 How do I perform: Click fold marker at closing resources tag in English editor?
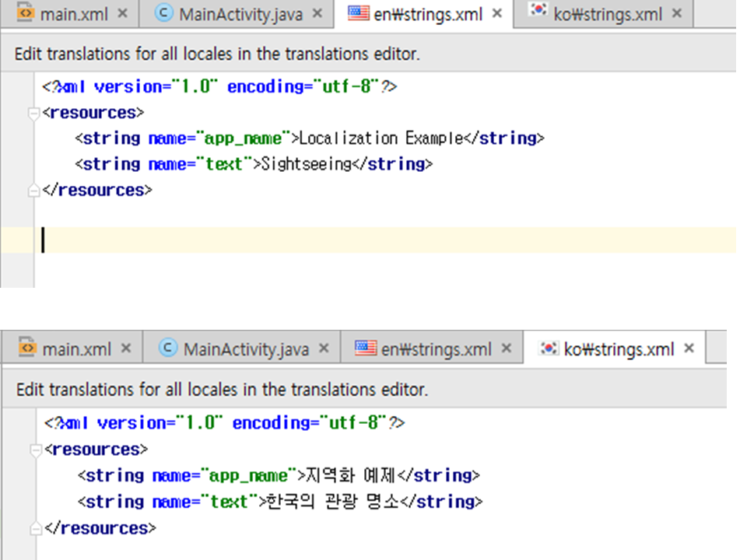33,191
